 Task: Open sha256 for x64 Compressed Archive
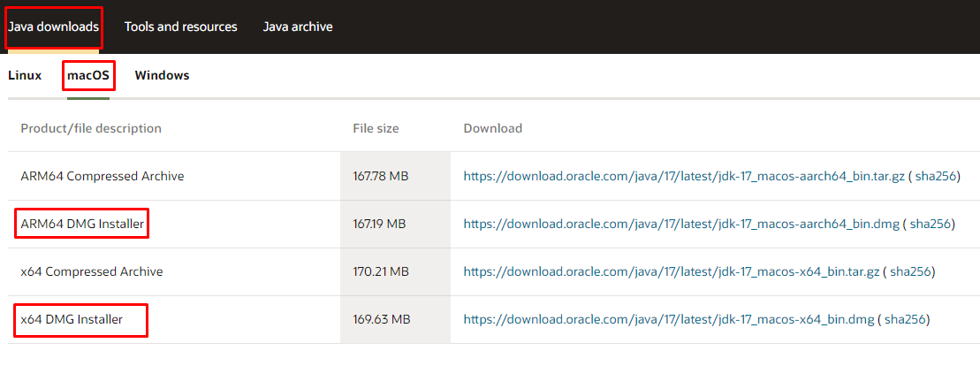tap(911, 271)
